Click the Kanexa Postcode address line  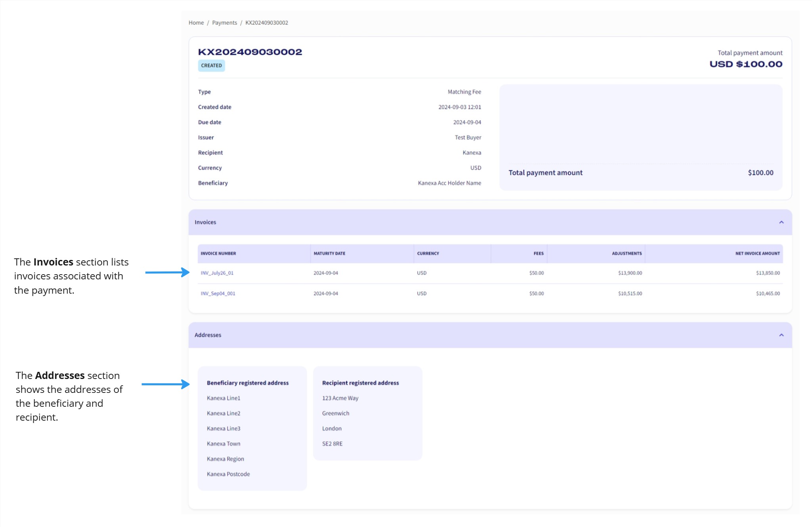point(228,474)
